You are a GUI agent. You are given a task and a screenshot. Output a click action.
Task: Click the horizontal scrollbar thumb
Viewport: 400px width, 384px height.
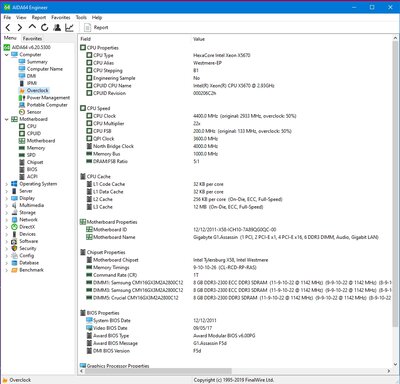[x=158, y=371]
